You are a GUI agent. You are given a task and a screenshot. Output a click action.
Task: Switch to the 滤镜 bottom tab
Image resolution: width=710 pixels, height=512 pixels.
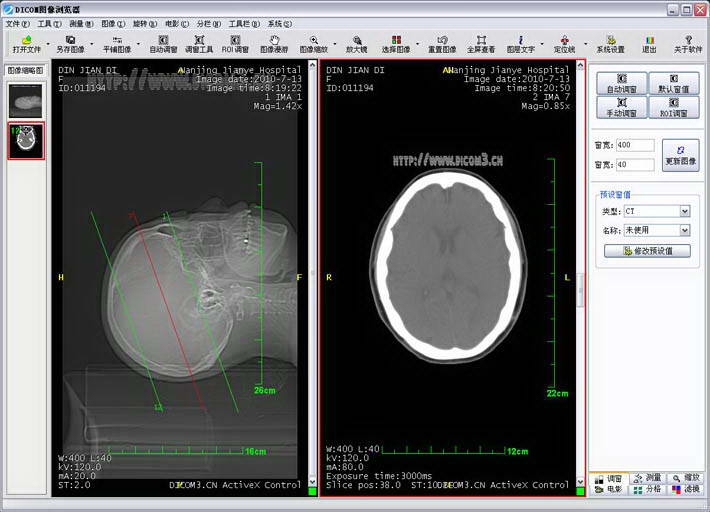pos(686,489)
